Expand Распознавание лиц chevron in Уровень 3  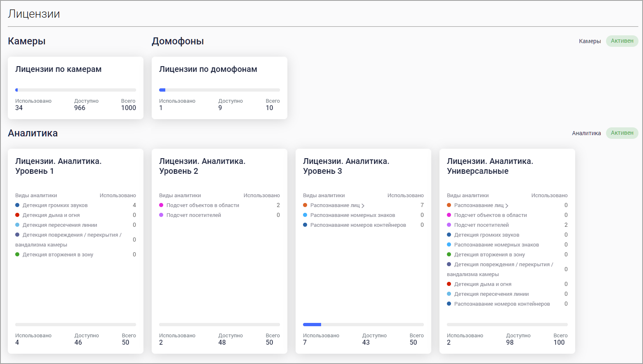click(363, 206)
